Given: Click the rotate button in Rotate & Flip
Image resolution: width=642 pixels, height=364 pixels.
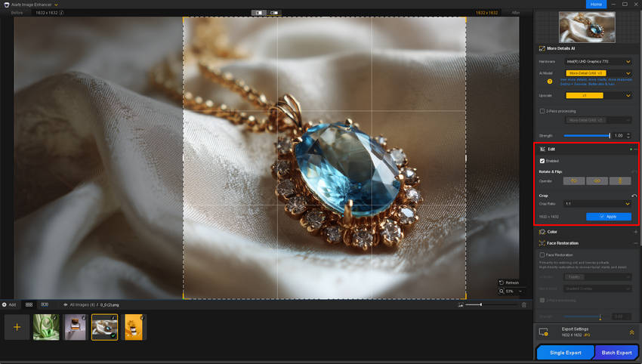Looking at the screenshot, I should pos(573,181).
